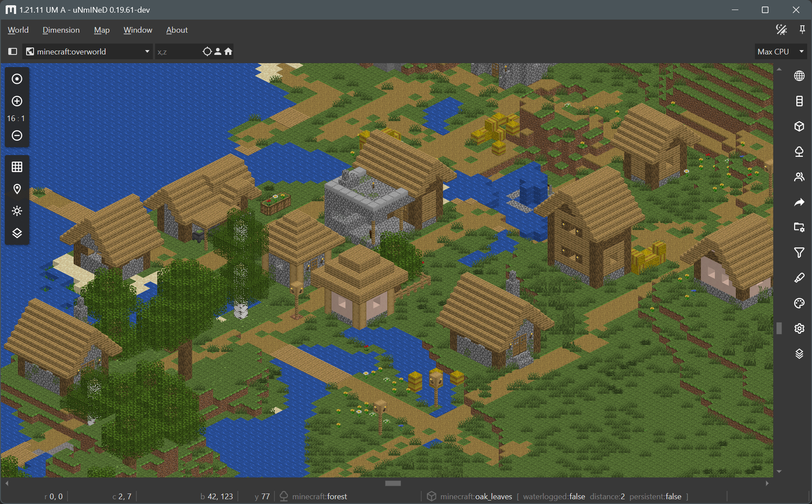Go to the player location icon
812x504 pixels.
(218, 51)
